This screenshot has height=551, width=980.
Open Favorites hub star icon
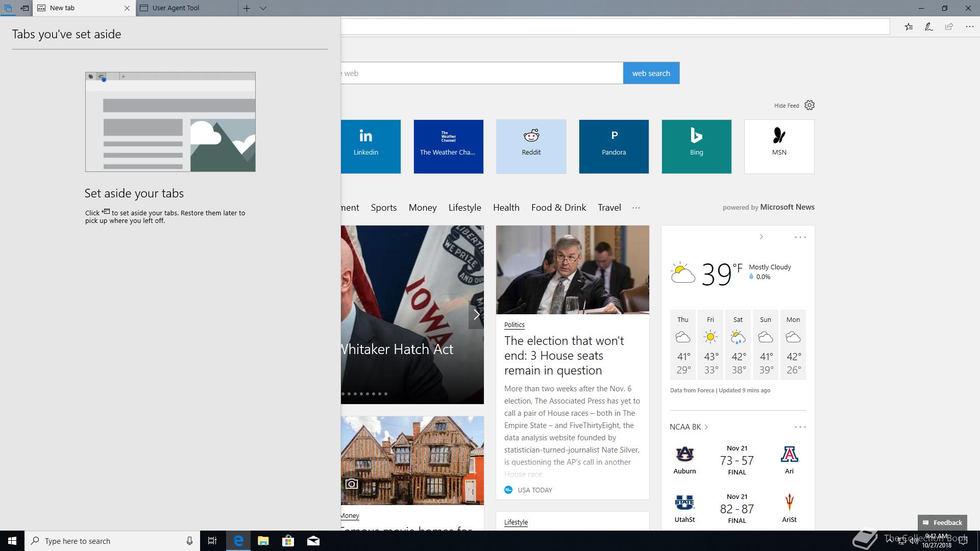pyautogui.click(x=909, y=27)
